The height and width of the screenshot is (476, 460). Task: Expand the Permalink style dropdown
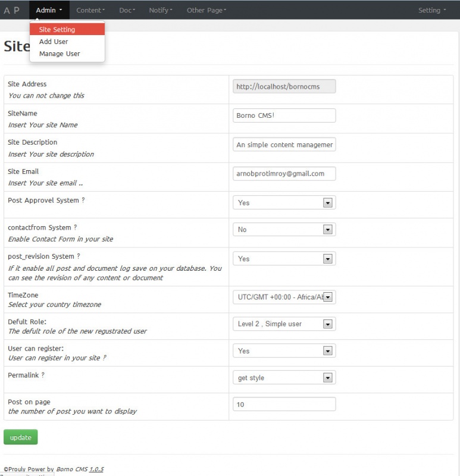point(284,378)
